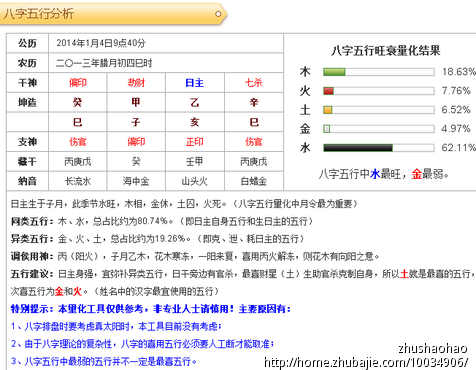Select the 农历 row label
The width and height of the screenshot is (476, 370).
point(27,63)
